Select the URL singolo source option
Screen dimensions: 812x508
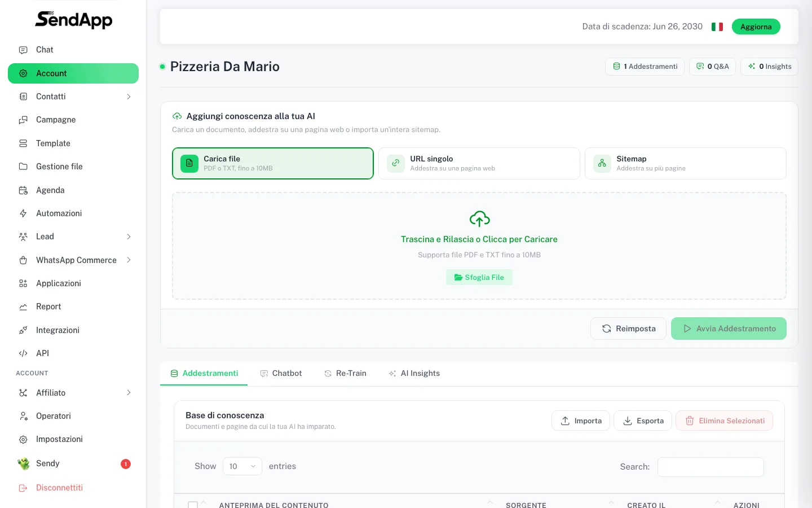pyautogui.click(x=479, y=163)
